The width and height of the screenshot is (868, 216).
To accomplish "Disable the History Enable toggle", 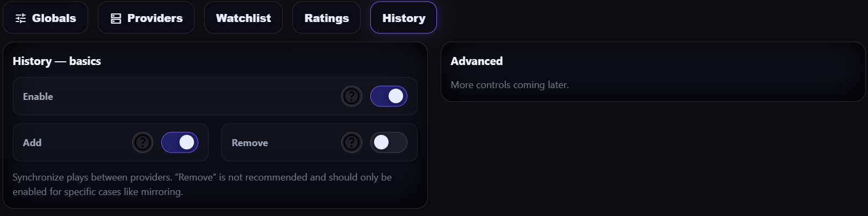I will 389,97.
